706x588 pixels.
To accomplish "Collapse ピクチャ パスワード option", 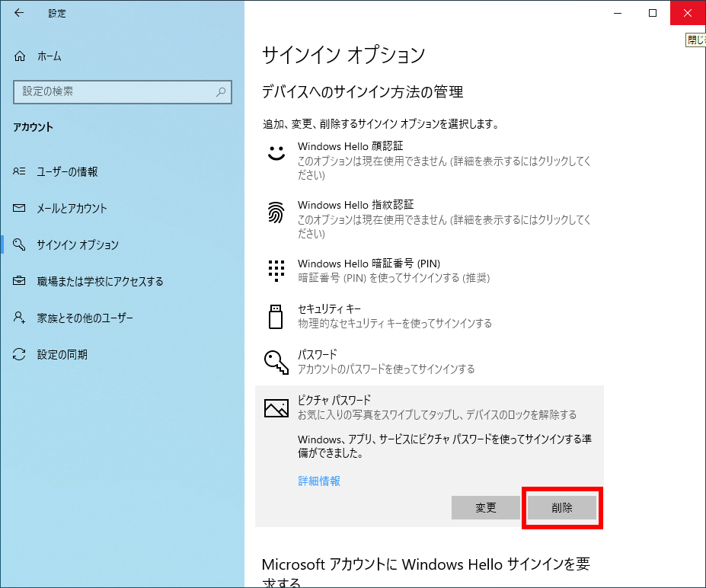I will click(x=429, y=407).
